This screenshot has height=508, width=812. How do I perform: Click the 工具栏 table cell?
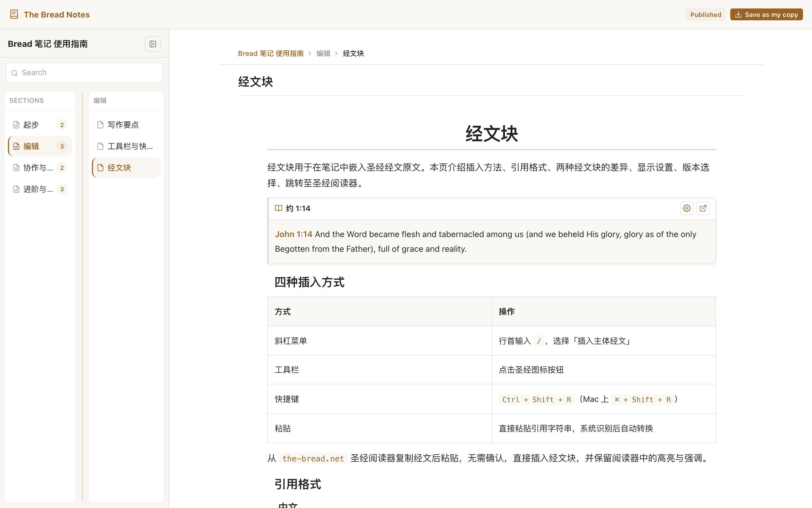[379, 370]
